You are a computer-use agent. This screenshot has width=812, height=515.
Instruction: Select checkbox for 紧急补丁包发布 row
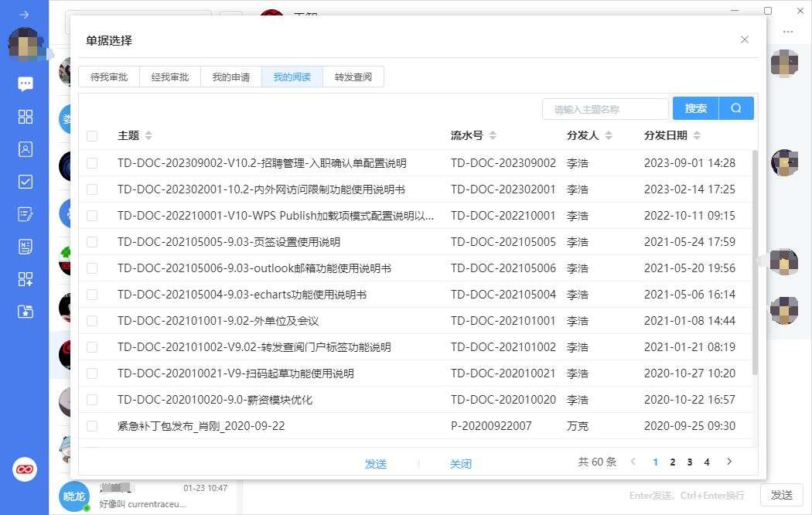(x=92, y=426)
